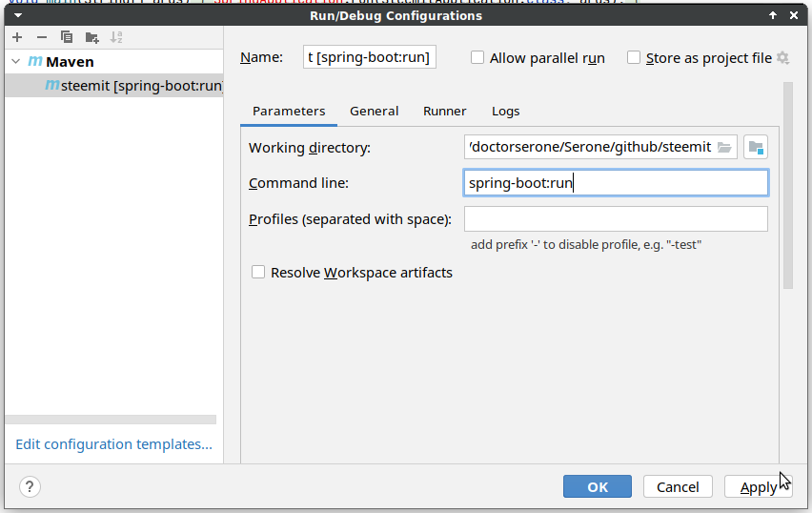Enable the Allow parallel run checkbox
Image resolution: width=812 pixels, height=513 pixels.
(x=477, y=58)
